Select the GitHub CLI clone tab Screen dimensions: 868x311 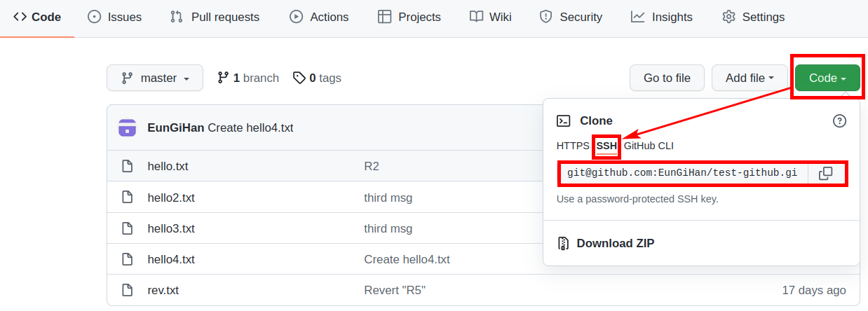pyautogui.click(x=649, y=146)
